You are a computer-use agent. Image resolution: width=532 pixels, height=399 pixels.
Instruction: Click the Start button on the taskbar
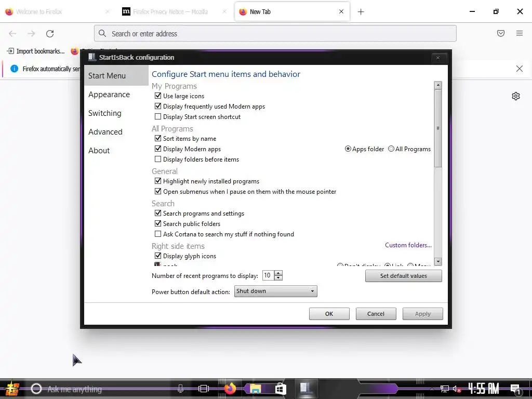(x=12, y=389)
